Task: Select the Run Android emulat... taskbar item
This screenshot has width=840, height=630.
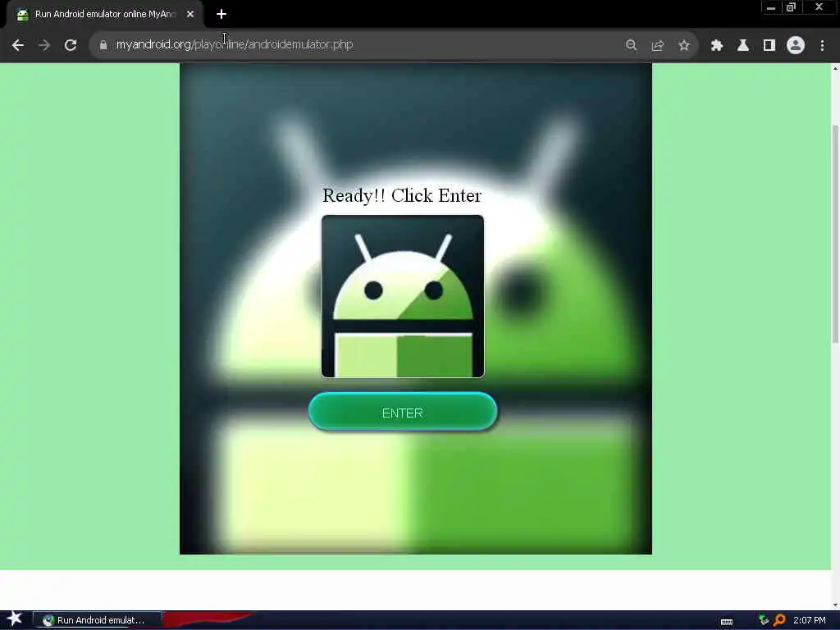Action: click(97, 620)
